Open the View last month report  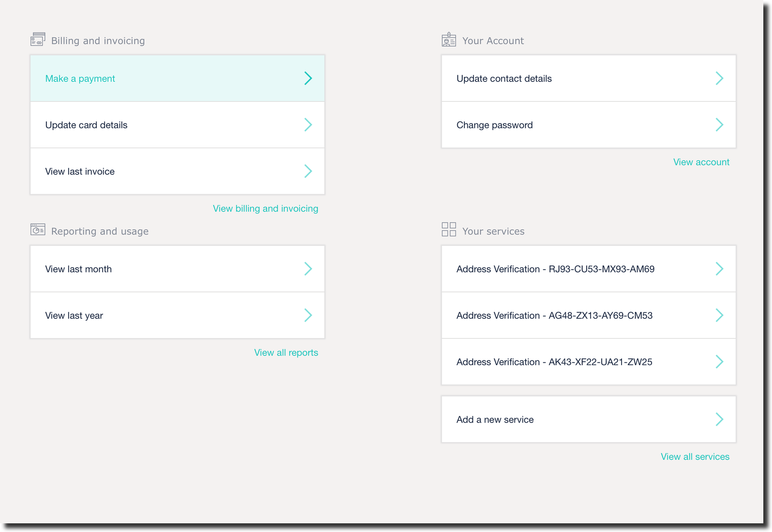tap(79, 269)
